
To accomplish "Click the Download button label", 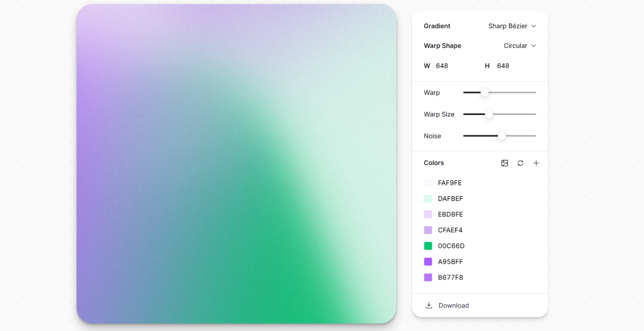I will click(453, 305).
